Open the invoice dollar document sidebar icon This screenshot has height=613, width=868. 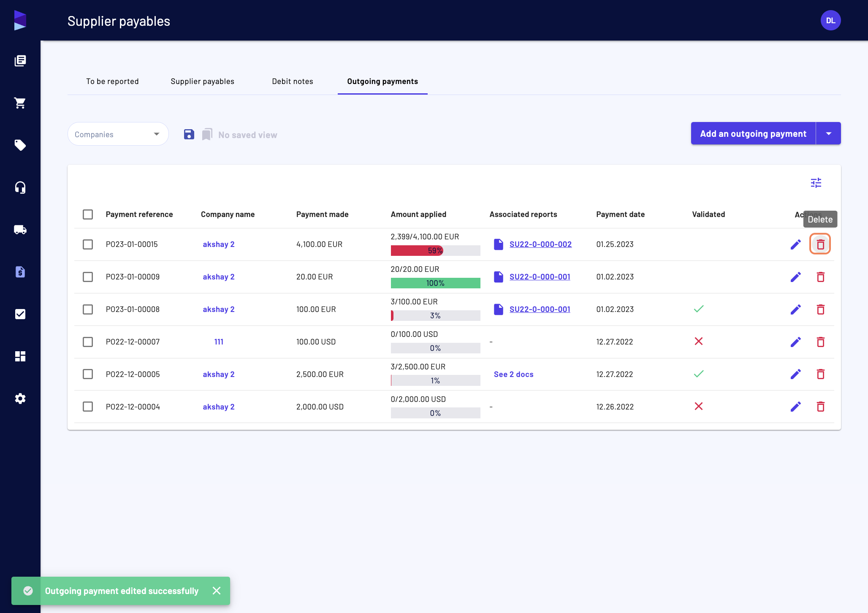pos(20,272)
